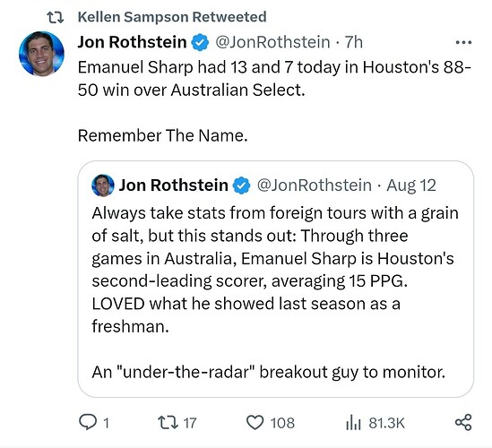Retweet the post via retweet icon

click(x=168, y=422)
